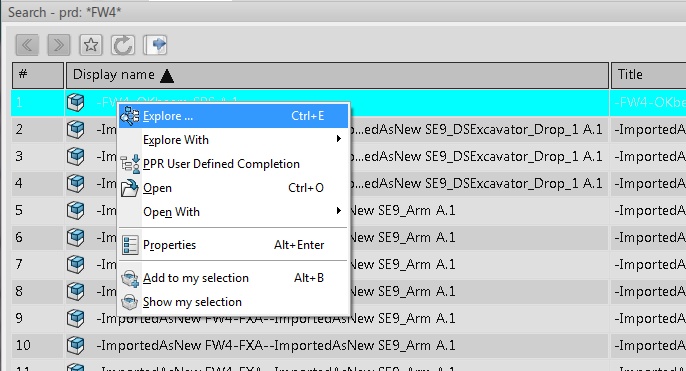
Task: Click the export arrow toolbar icon
Action: (155, 45)
